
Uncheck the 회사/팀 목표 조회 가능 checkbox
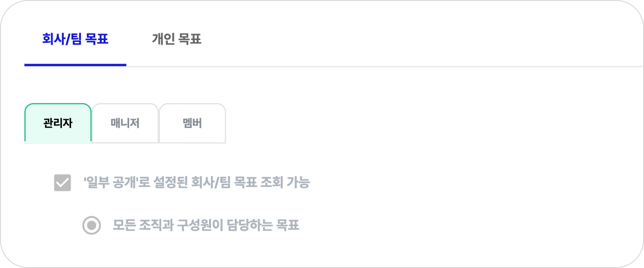tap(63, 183)
